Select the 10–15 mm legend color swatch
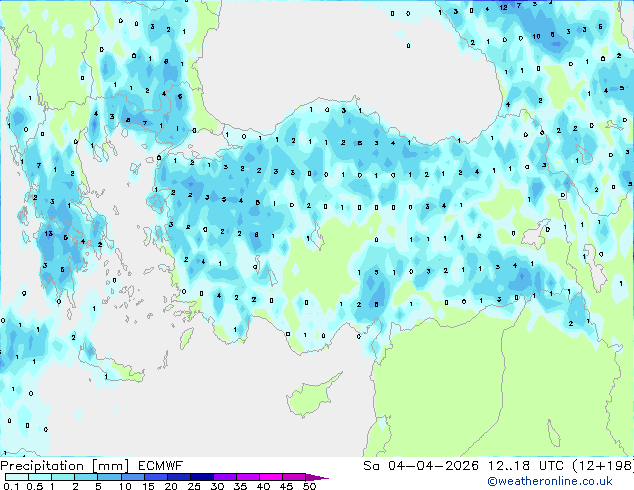 click(133, 477)
